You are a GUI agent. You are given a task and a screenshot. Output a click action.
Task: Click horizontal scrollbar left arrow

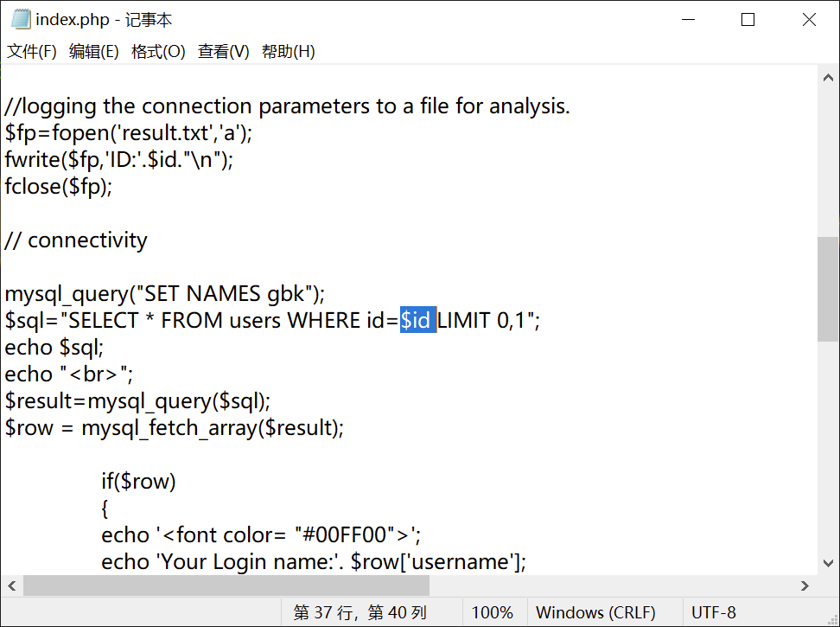click(12, 585)
